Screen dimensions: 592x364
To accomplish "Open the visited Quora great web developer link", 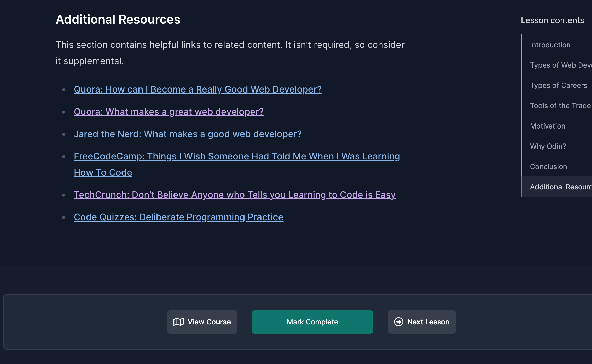I will click(169, 112).
